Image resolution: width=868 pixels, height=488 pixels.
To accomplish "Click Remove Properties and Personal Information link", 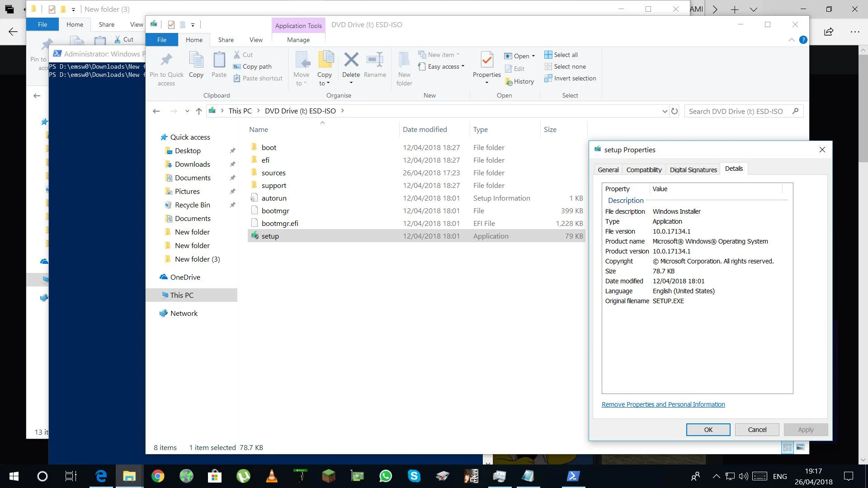I will pyautogui.click(x=663, y=404).
